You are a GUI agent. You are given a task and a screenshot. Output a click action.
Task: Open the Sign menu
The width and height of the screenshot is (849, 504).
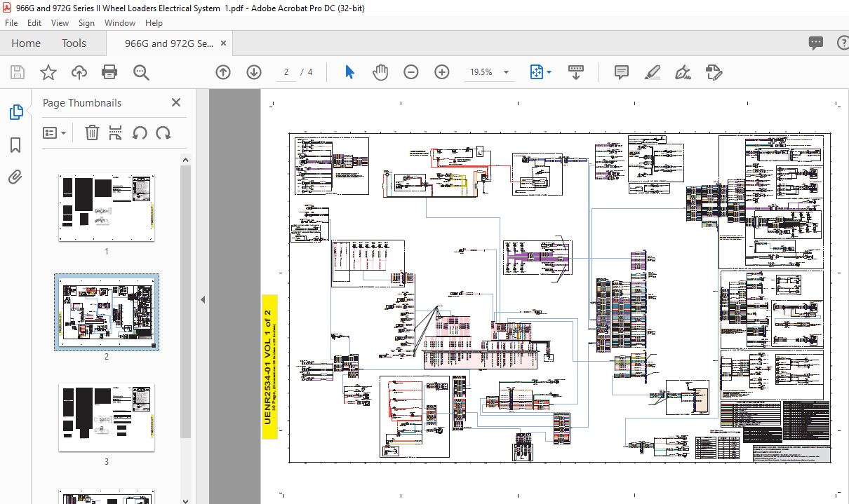tap(86, 23)
